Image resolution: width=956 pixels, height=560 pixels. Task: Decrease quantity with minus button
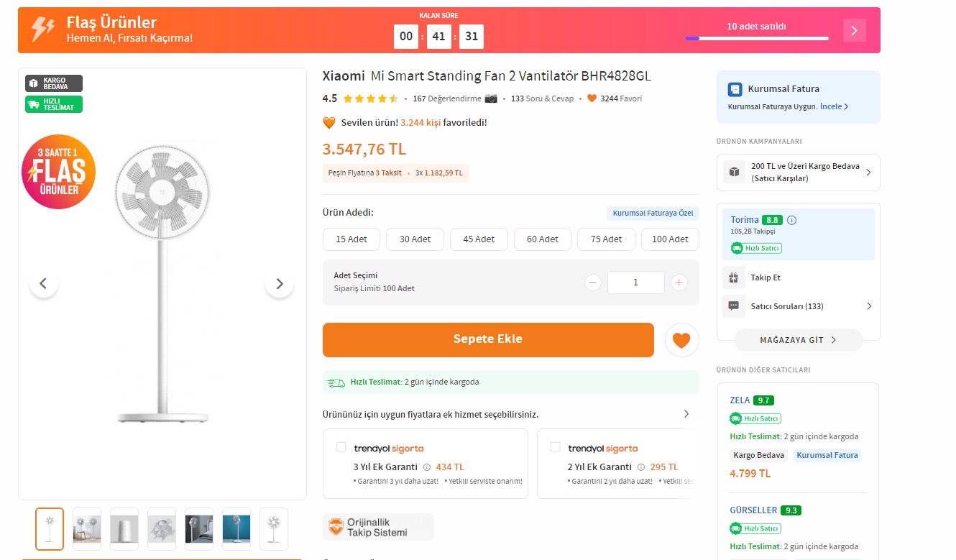(x=593, y=283)
